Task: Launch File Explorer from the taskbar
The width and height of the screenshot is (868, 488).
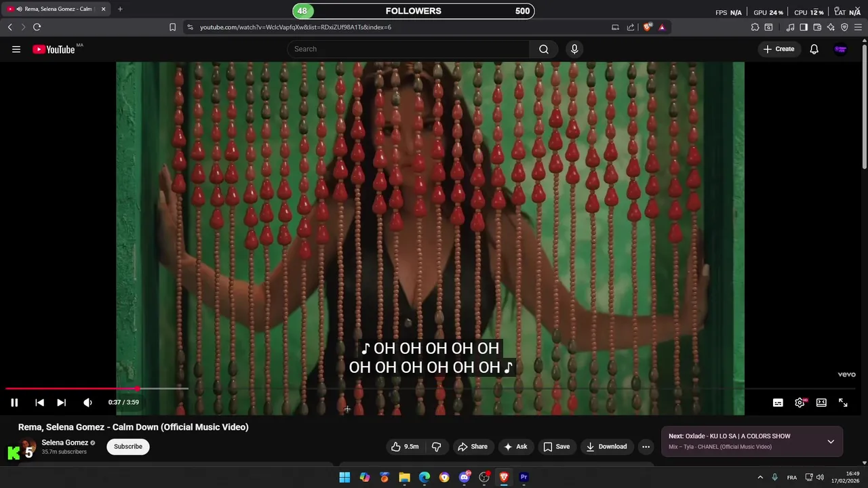Action: pyautogui.click(x=404, y=477)
